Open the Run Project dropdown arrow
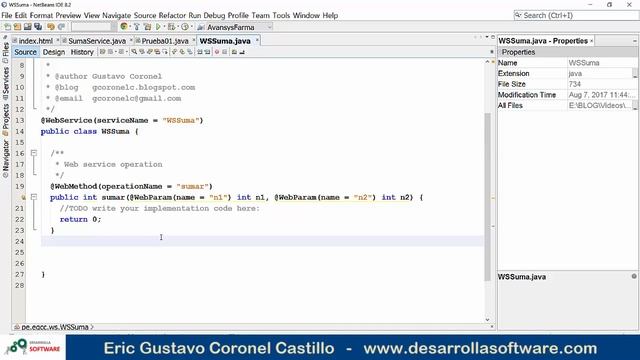640x360 pixels. coord(164,27)
